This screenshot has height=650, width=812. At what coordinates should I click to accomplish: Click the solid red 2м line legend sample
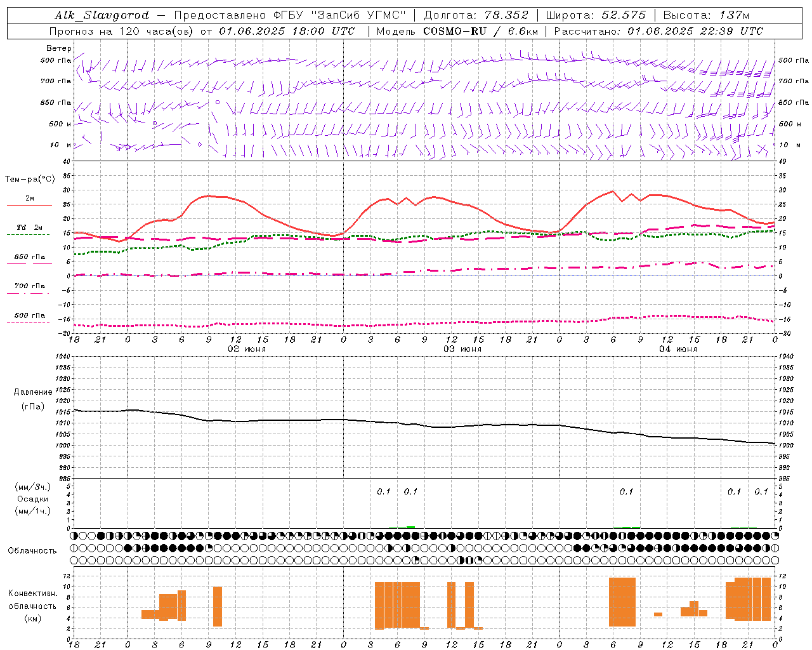(x=29, y=206)
